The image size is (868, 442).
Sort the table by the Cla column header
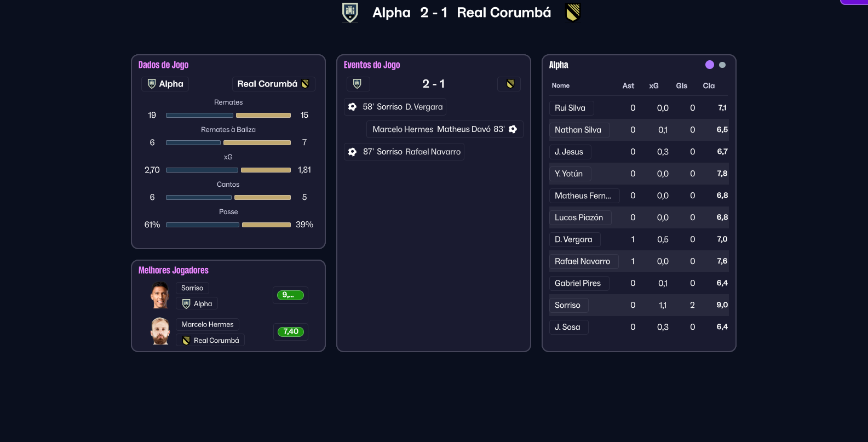(x=709, y=85)
